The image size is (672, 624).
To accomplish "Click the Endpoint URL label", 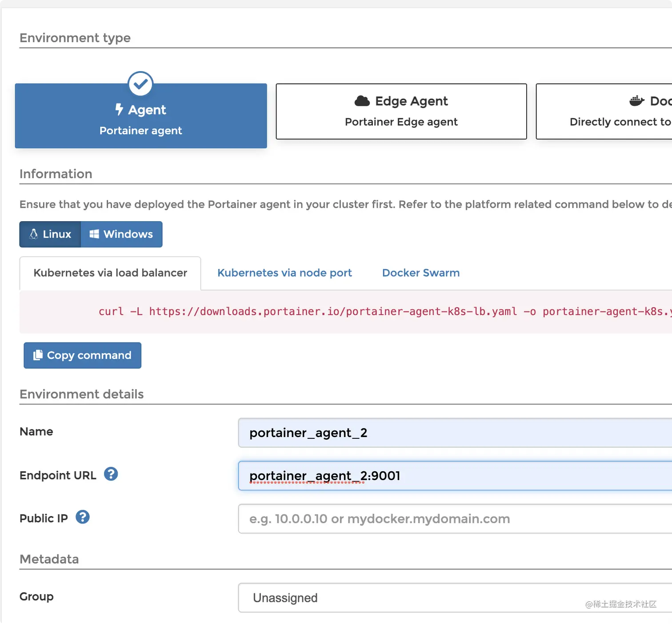I will 58,476.
